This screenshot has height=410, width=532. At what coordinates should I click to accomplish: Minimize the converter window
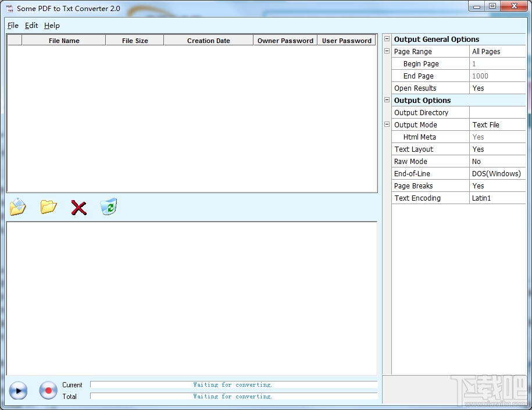tap(477, 6)
